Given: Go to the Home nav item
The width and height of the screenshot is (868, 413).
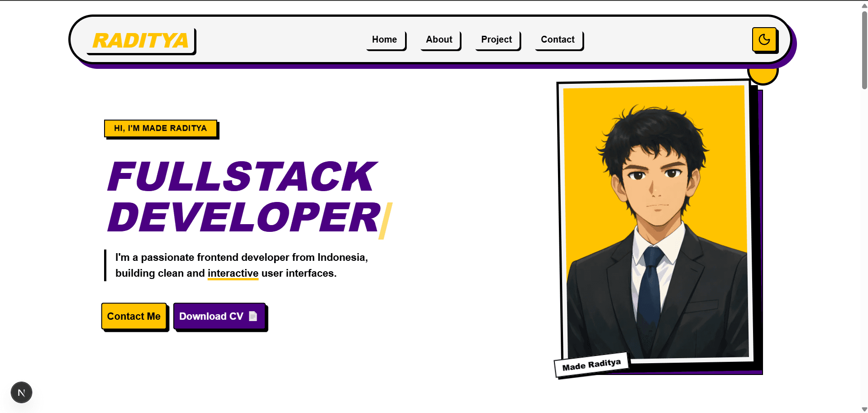Looking at the screenshot, I should (x=385, y=39).
